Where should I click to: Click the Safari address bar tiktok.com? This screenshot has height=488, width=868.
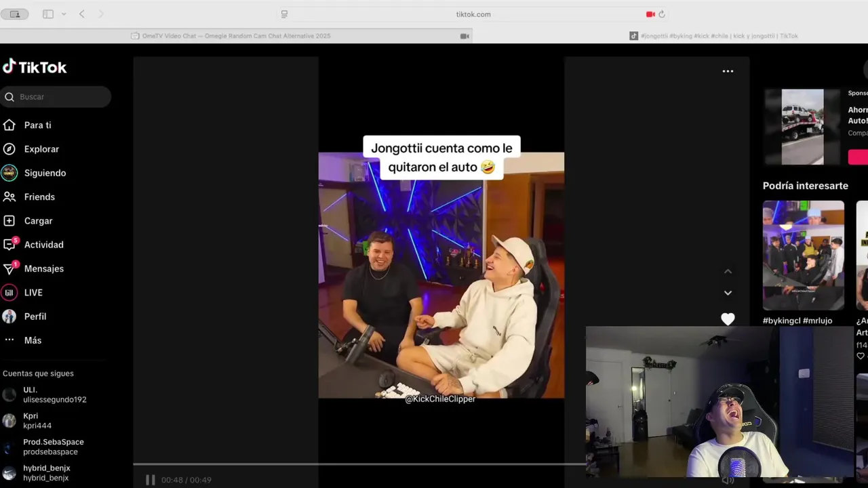tap(473, 14)
